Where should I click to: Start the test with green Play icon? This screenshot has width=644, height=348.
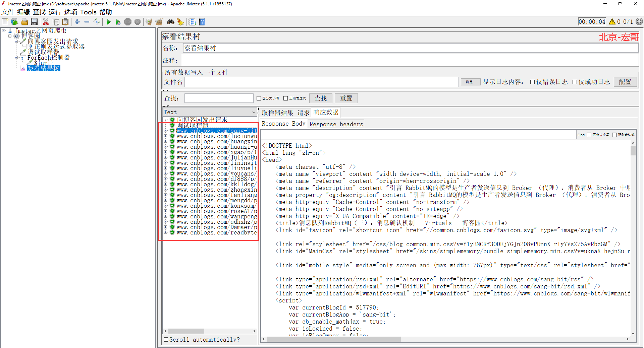(108, 22)
